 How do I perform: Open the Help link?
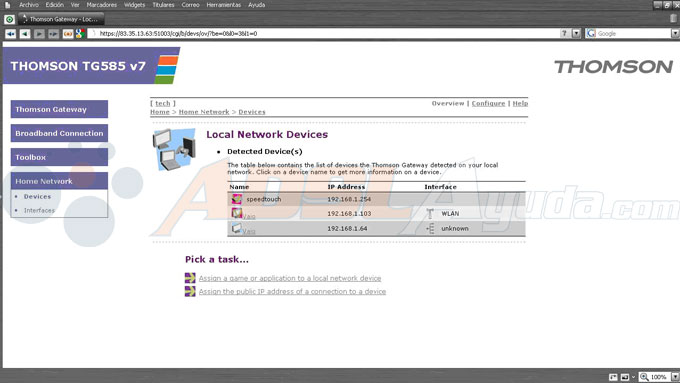click(x=520, y=103)
